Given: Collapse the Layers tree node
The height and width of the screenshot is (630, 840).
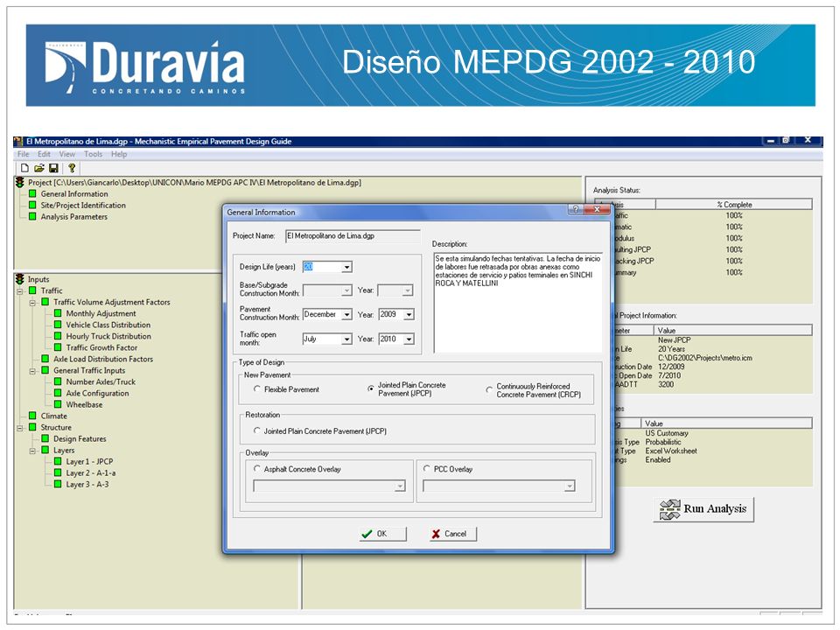Looking at the screenshot, I should pyautogui.click(x=32, y=451).
